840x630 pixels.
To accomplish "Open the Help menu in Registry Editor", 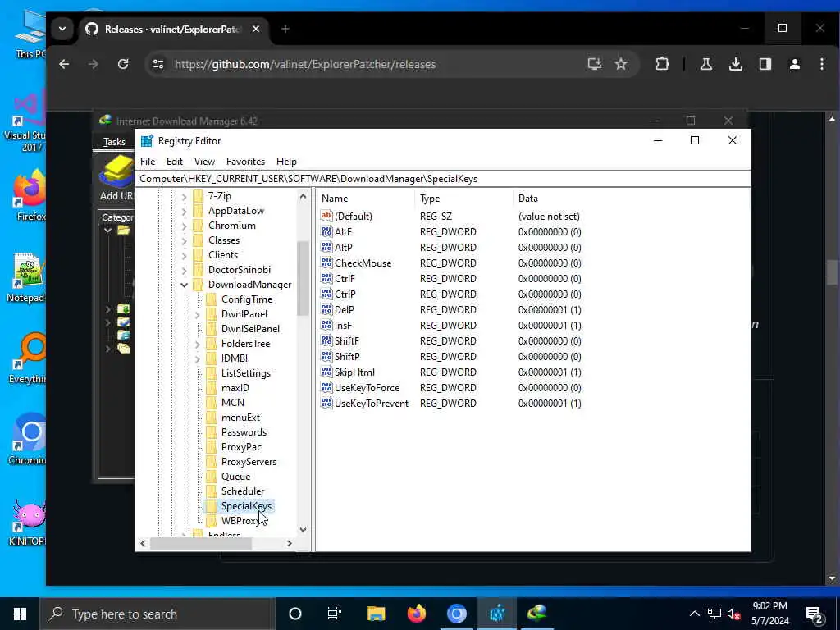I will [286, 162].
